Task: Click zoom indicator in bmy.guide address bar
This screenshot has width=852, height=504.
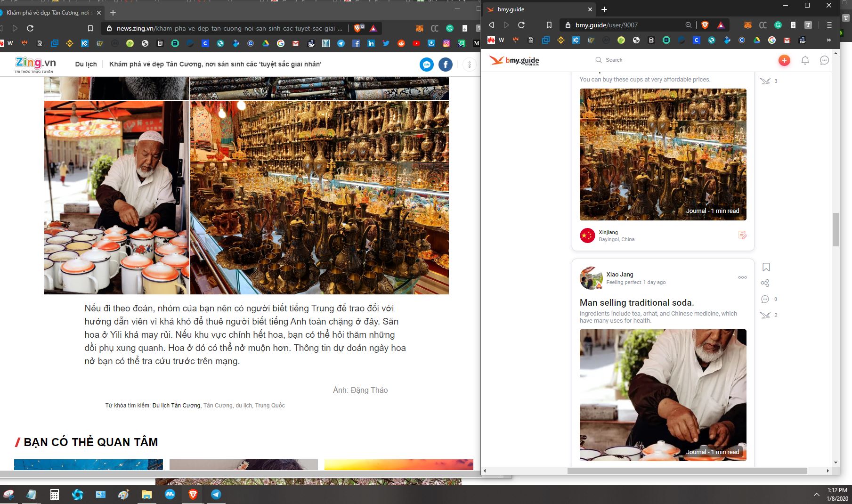Action: coord(689,25)
